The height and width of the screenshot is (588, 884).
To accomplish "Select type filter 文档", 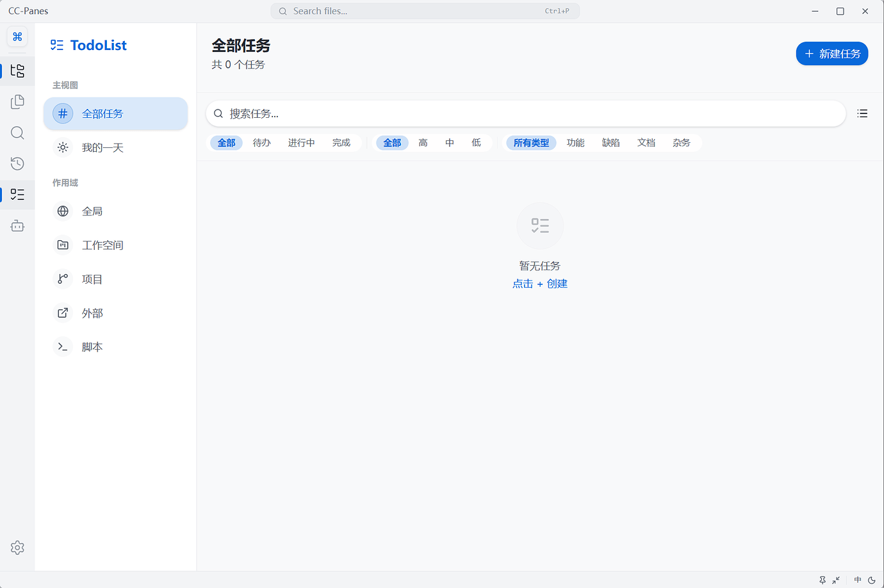I will point(646,143).
